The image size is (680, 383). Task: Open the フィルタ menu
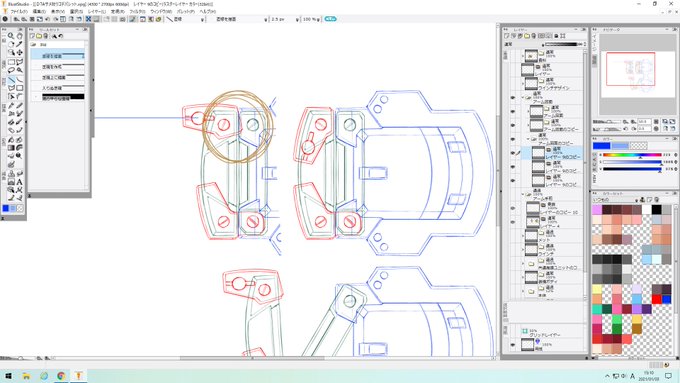click(137, 11)
